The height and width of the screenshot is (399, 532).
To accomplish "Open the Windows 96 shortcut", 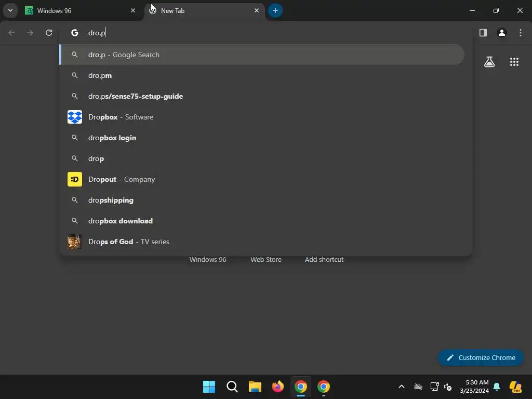I will (x=208, y=260).
